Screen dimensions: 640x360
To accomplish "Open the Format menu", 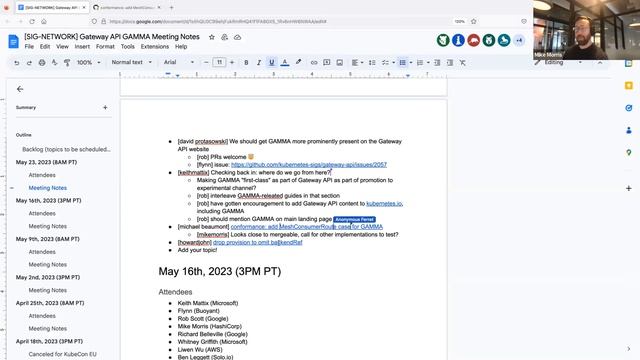I will tap(105, 47).
